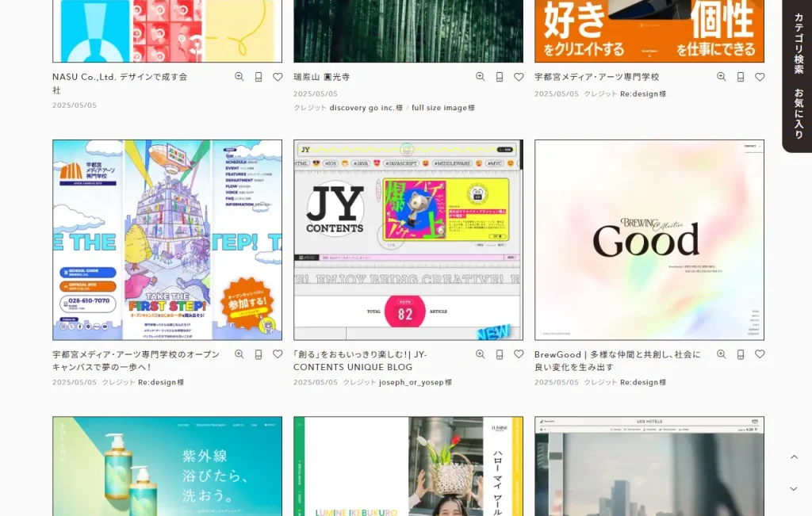Zoom the 瑞巌山 圓光寺 site preview
Image resolution: width=812 pixels, height=516 pixels.
click(x=481, y=77)
